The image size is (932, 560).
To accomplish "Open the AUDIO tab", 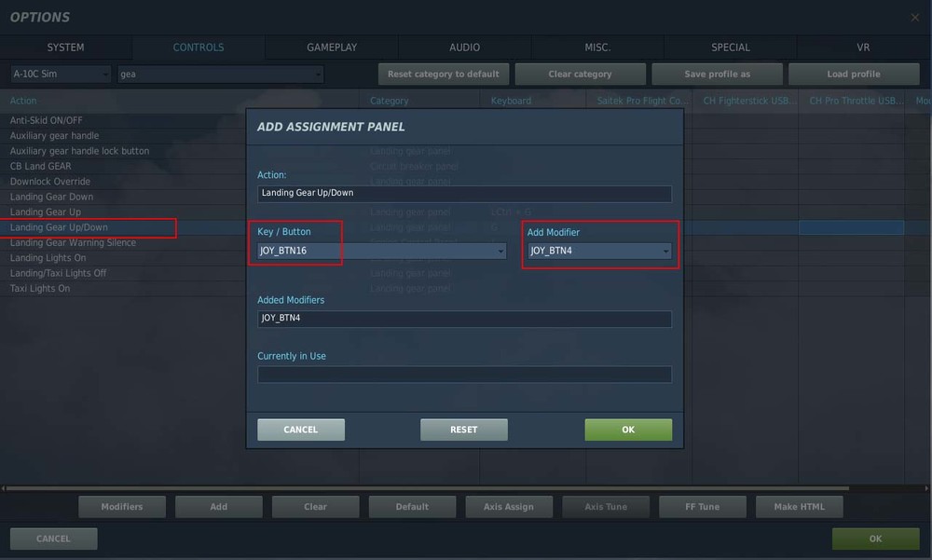I will tap(464, 48).
